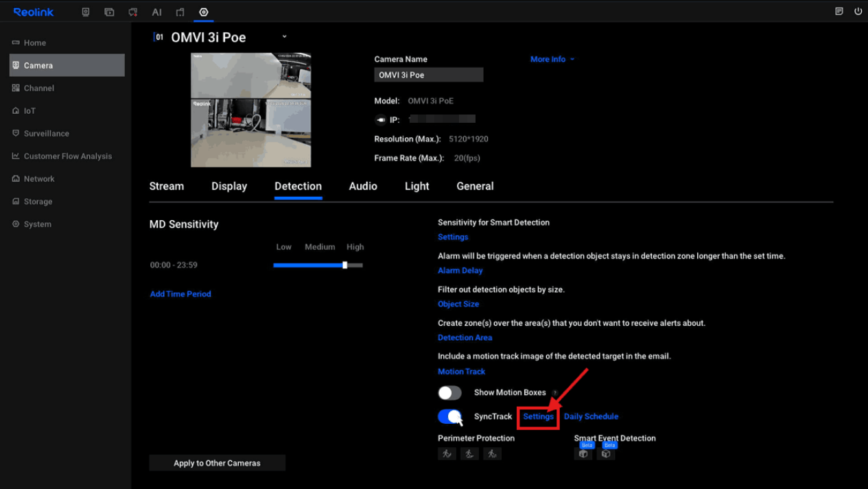The image size is (868, 489).
Task: Disable the SyncTrack toggle
Action: (x=450, y=416)
